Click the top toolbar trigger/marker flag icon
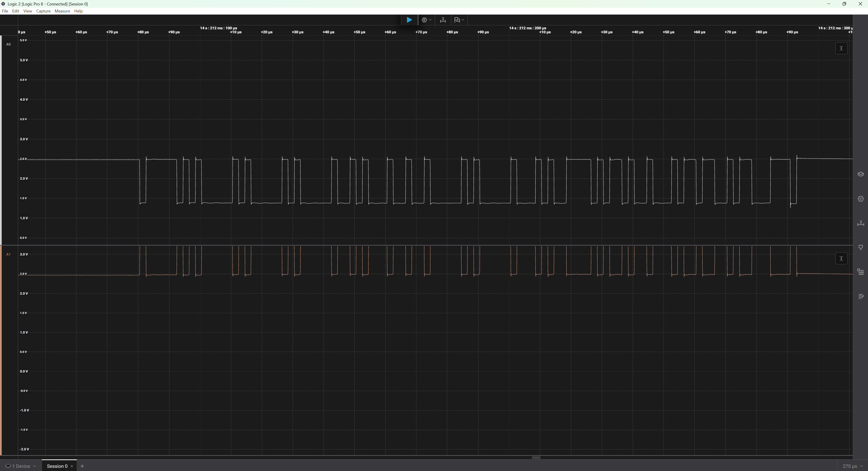Screen dimensions: 868x471 point(457,20)
